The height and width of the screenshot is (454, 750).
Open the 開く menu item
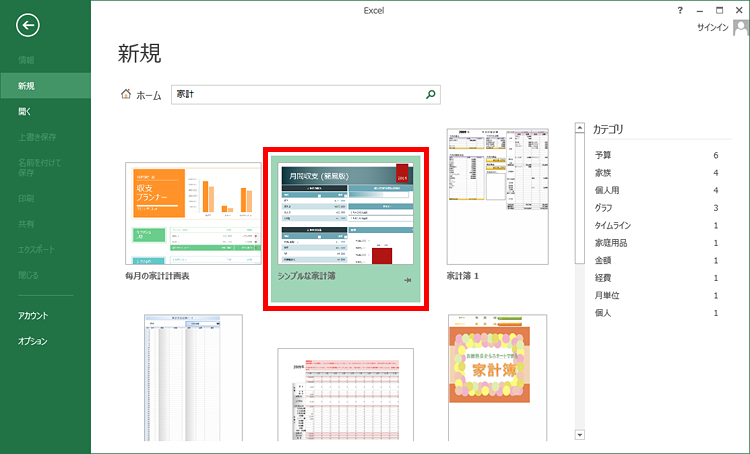[26, 112]
